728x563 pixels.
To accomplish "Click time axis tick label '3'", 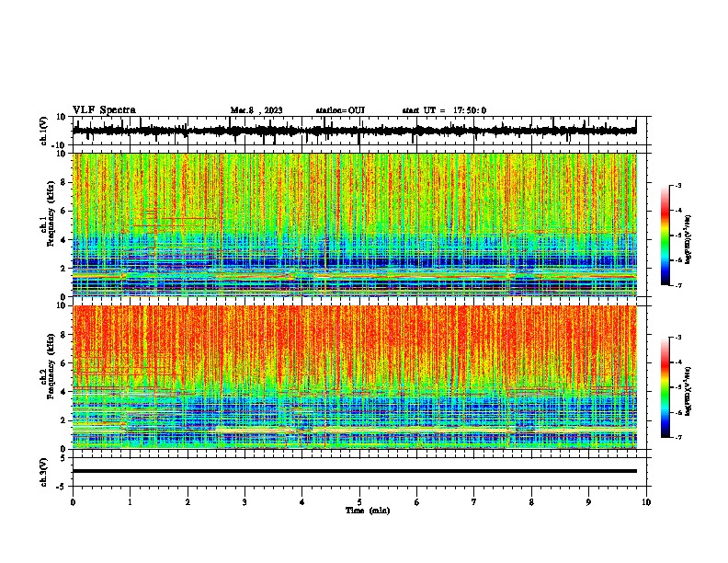I will point(245,502).
